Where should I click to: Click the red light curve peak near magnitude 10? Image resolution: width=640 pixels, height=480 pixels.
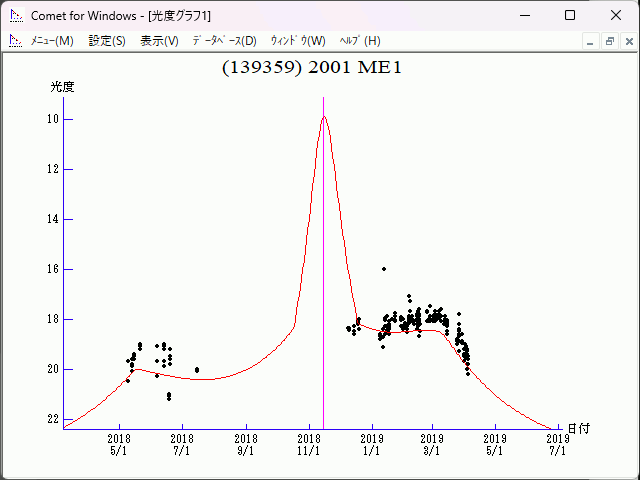tap(323, 117)
